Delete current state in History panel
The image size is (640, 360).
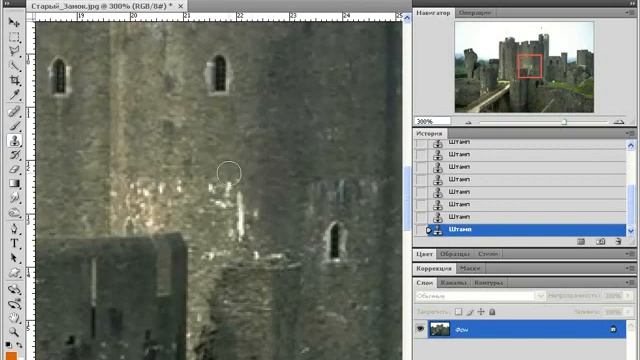coord(619,242)
